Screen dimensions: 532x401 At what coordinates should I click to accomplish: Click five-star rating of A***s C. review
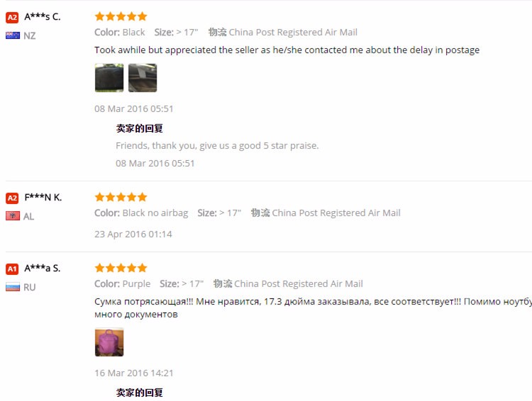[121, 16]
